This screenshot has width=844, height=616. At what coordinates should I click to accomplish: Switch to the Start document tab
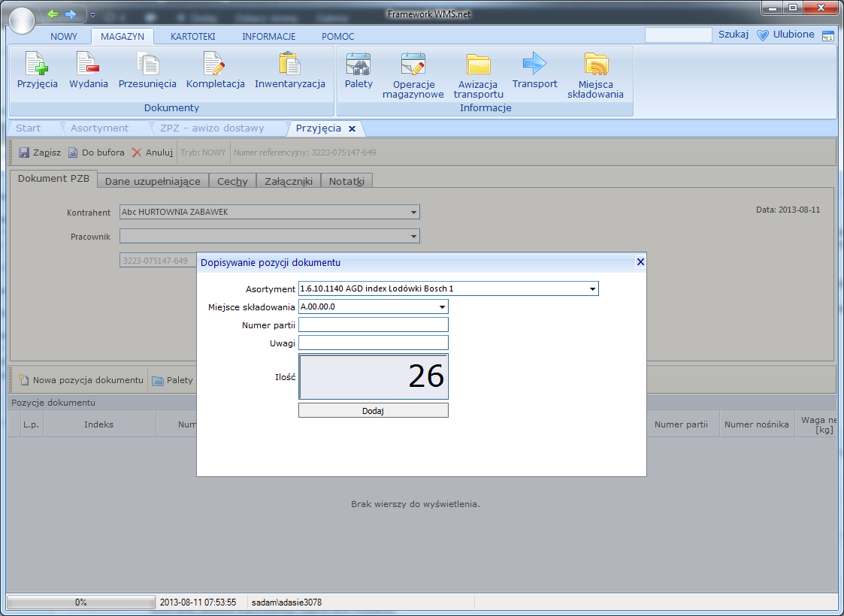click(x=28, y=128)
